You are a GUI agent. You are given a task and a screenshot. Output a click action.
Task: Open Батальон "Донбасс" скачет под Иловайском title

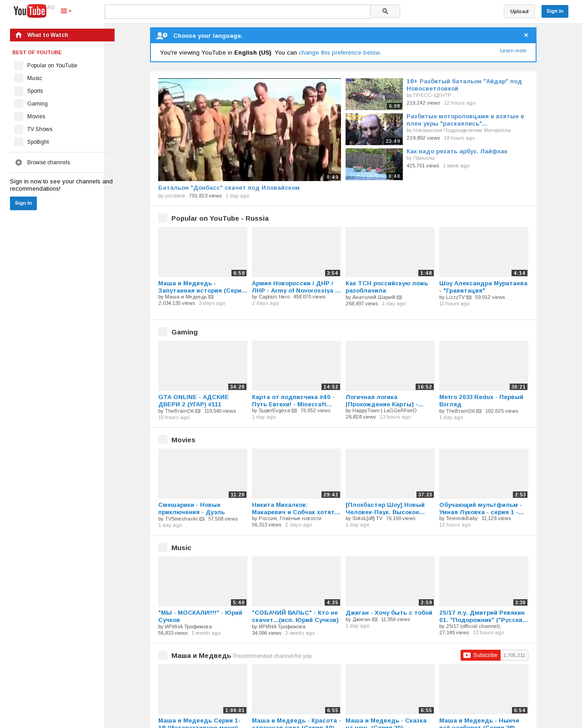229,188
